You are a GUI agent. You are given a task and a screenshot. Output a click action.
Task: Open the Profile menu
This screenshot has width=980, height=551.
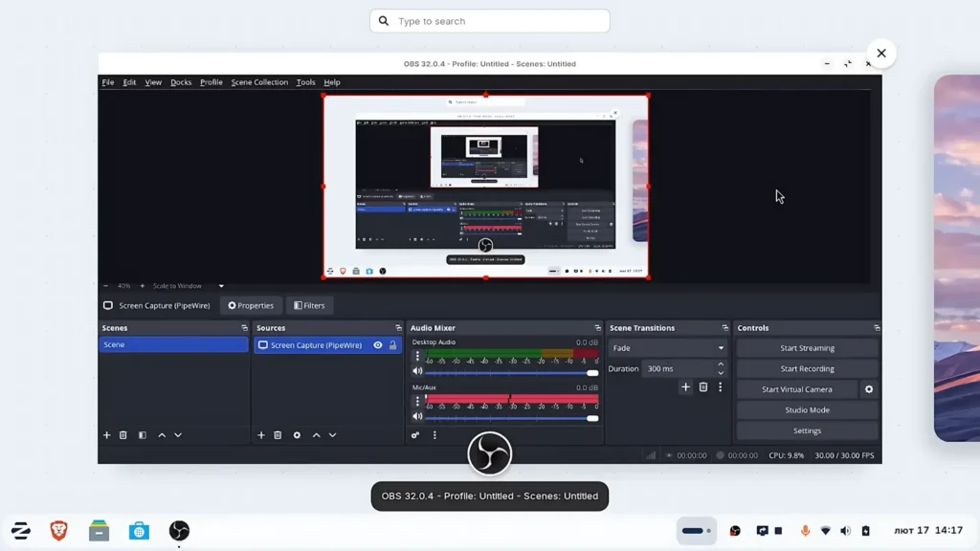pyautogui.click(x=212, y=82)
